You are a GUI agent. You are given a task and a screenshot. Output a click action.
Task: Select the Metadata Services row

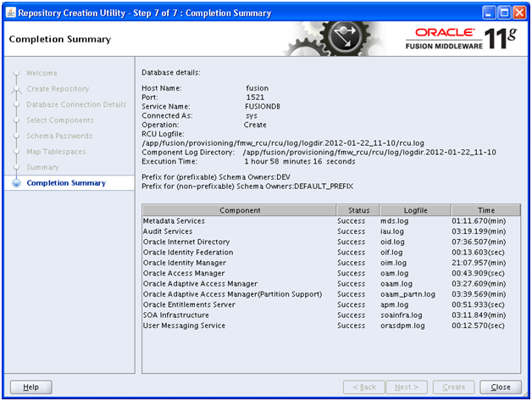point(331,221)
